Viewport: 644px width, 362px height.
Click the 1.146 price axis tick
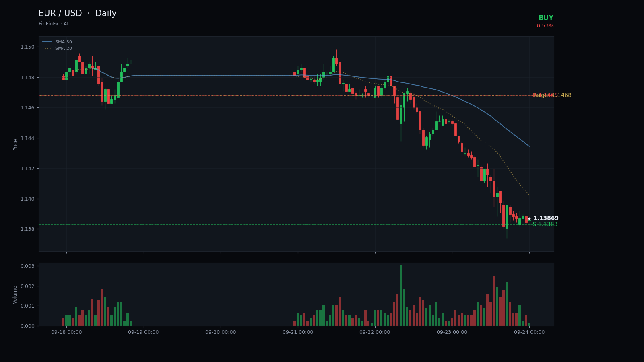pos(27,108)
